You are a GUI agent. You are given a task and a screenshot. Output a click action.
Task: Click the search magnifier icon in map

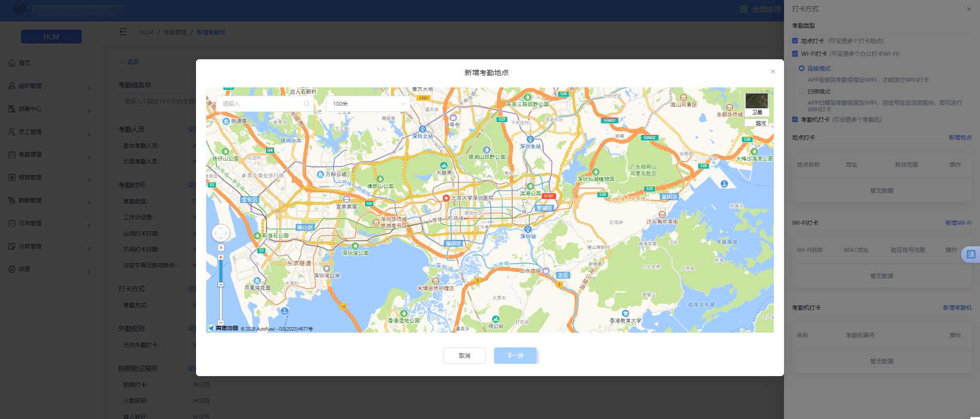[x=307, y=104]
